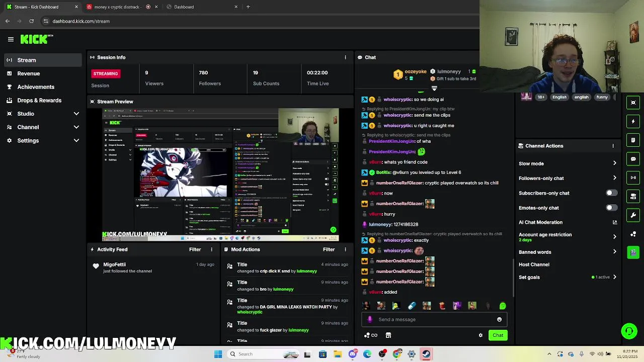Click MigoFettii in Activity Feed
Viewport: 644px width, 362px height.
114,264
